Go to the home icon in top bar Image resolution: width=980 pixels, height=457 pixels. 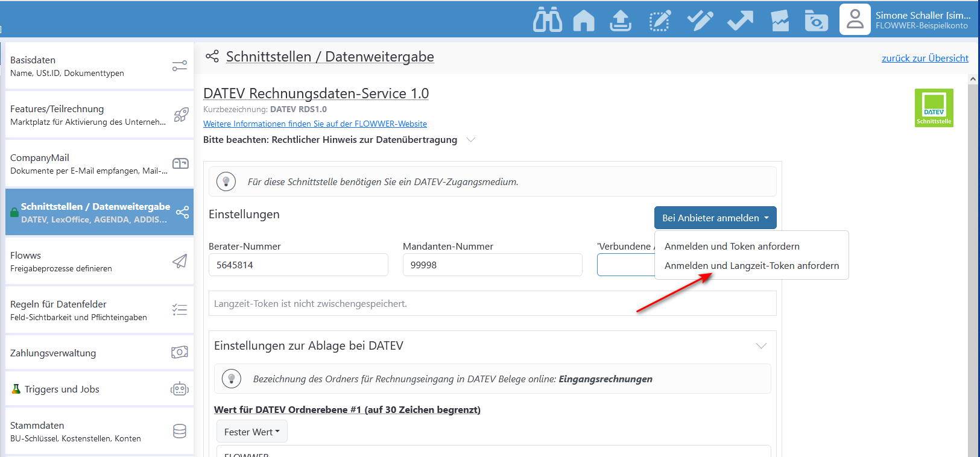point(583,20)
